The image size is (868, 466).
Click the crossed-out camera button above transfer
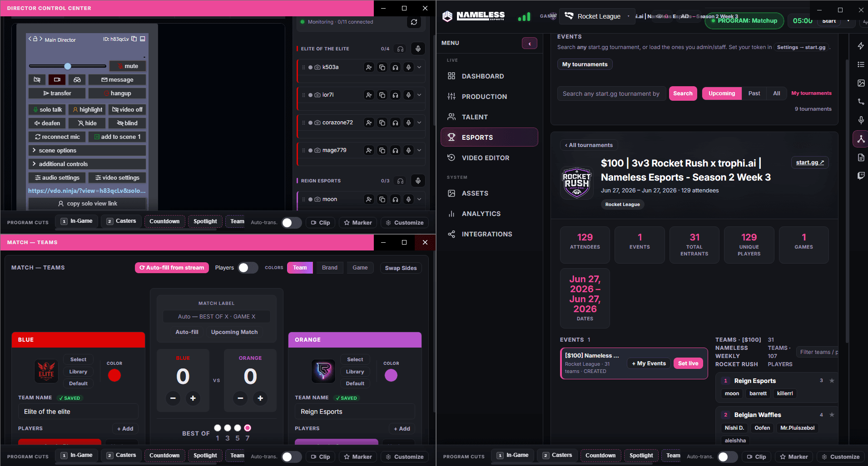click(37, 80)
